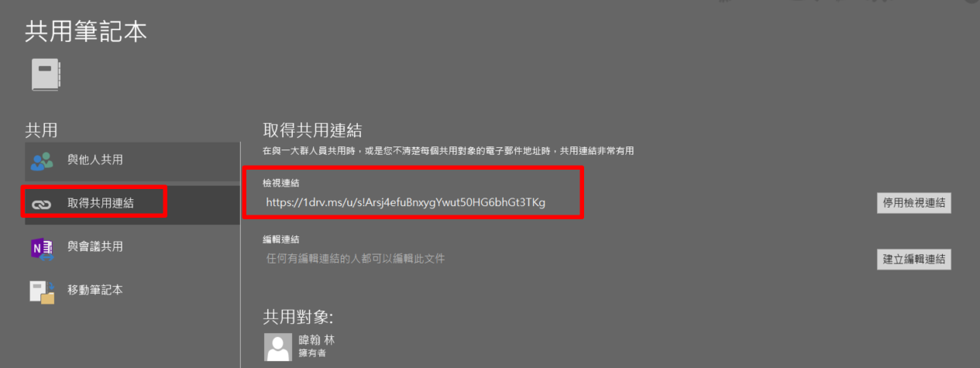Click the 檢視連結 label
Image resolution: width=980 pixels, height=368 pixels.
point(281,183)
